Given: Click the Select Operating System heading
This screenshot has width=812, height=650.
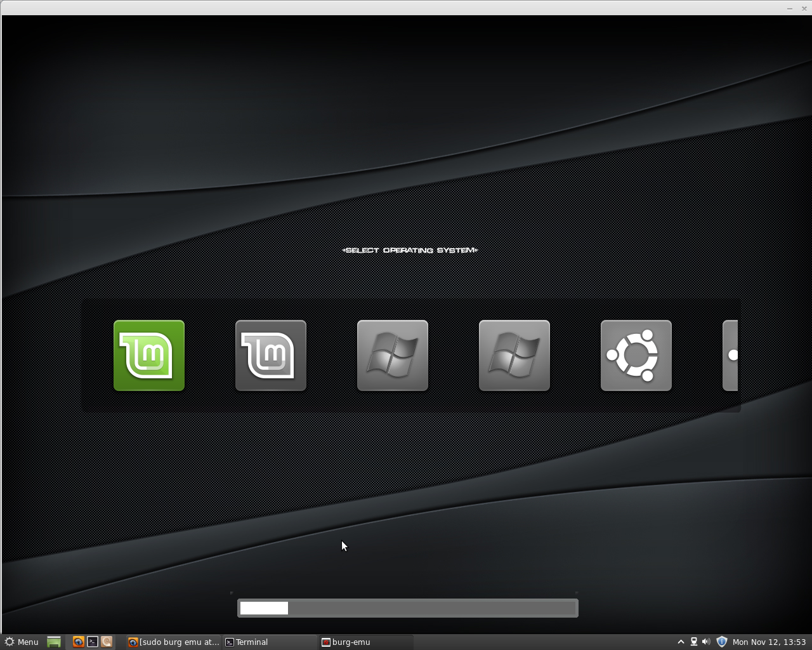Looking at the screenshot, I should [410, 250].
